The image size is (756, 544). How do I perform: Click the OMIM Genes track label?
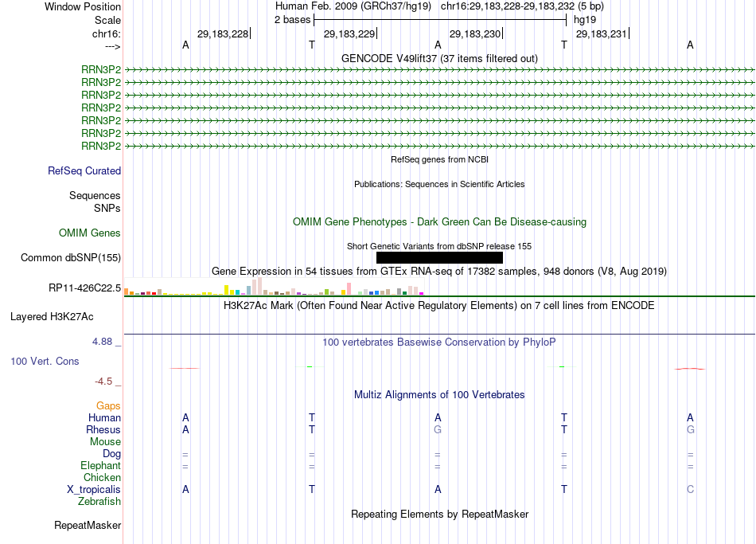pyautogui.click(x=89, y=233)
